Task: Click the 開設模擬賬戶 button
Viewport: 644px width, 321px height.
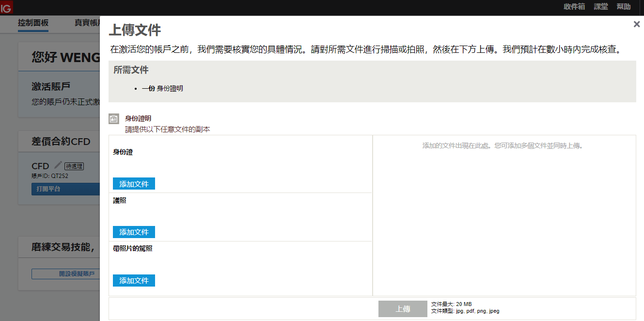Action: 65,273
